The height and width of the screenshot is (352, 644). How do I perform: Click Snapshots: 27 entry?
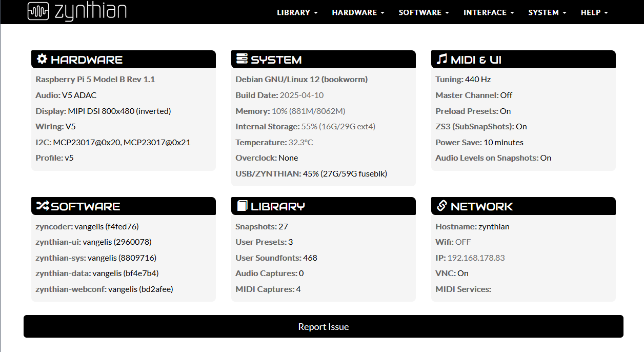pyautogui.click(x=261, y=226)
